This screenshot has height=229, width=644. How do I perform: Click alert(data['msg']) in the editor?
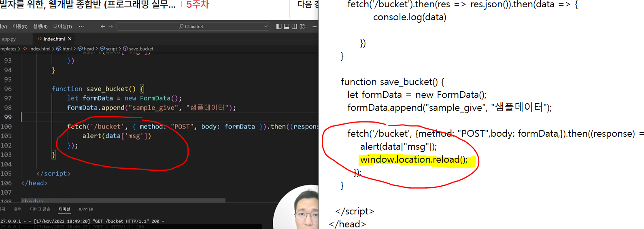click(117, 136)
